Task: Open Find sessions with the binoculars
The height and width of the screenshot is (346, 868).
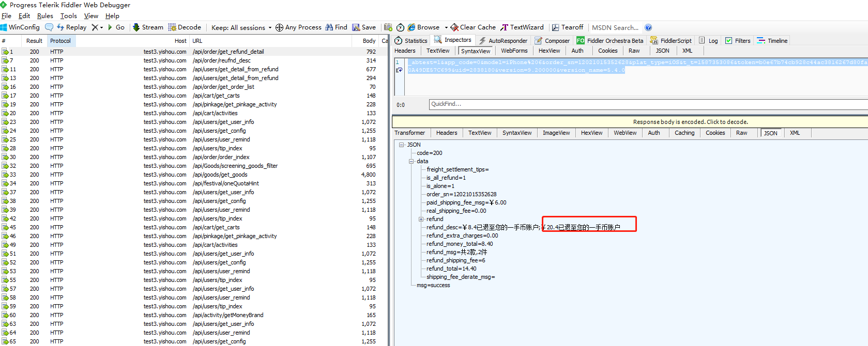Action: coord(336,27)
